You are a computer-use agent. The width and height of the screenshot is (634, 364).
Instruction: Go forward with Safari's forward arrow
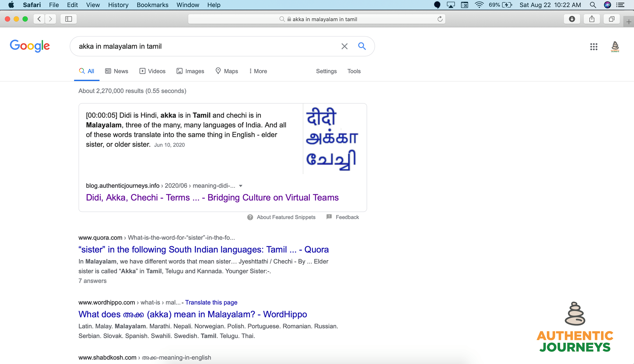pyautogui.click(x=50, y=19)
